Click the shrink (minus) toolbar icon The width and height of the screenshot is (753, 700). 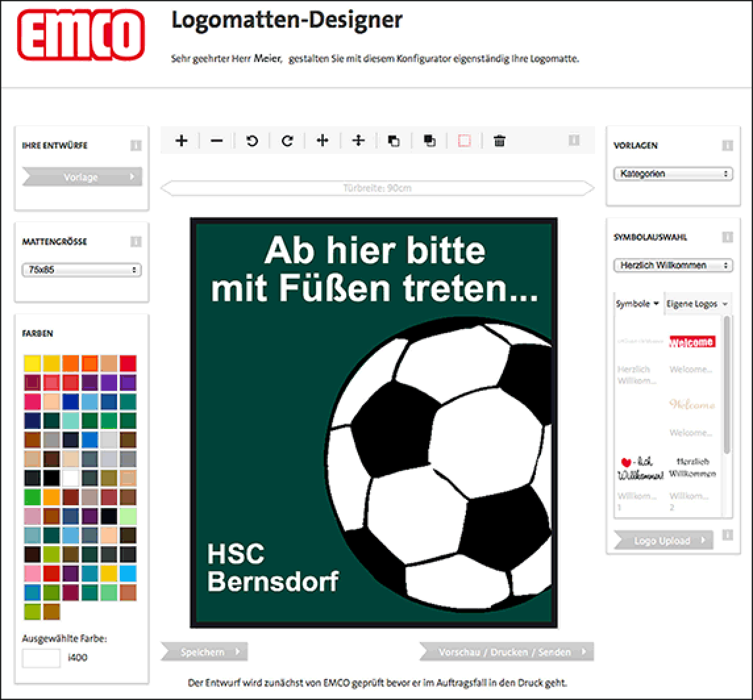(x=217, y=141)
